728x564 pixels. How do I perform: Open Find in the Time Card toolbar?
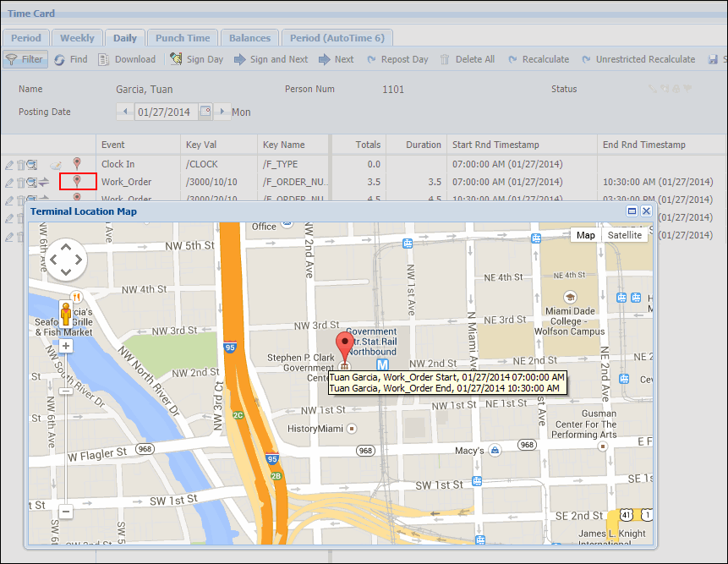(70, 59)
